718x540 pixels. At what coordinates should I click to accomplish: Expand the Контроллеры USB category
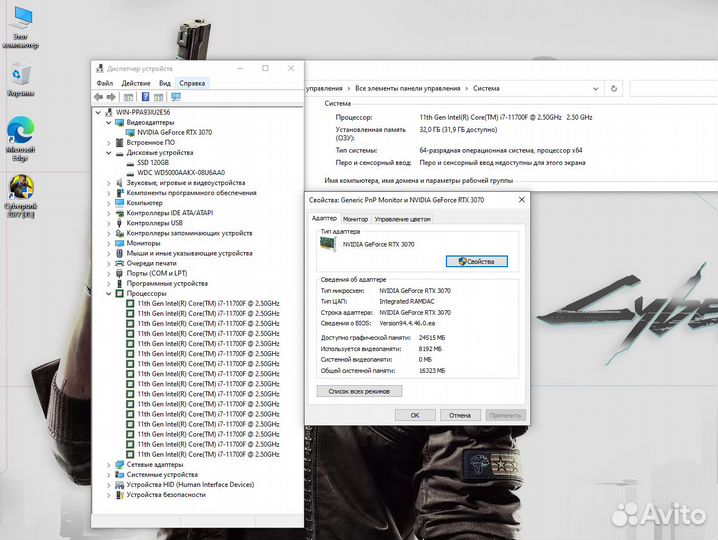tap(109, 224)
